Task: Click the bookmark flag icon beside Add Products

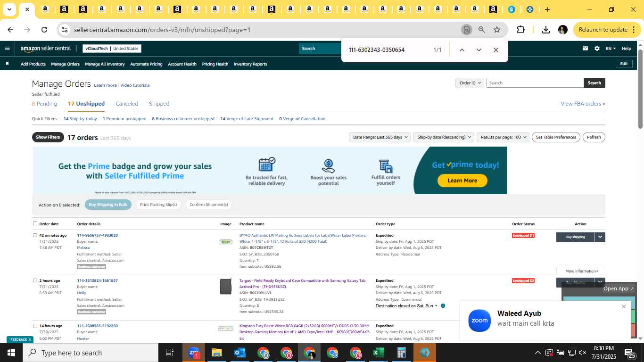Action: pyautogui.click(x=7, y=64)
